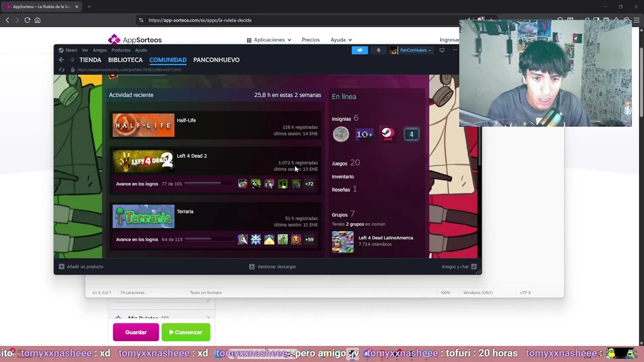This screenshot has height=362, width=644.
Task: Open the Amigos menu in Steam
Action: point(100,50)
